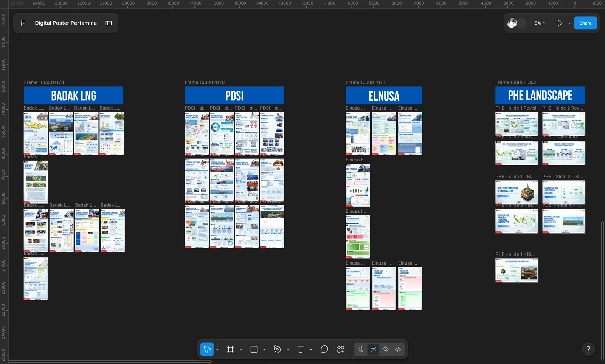Click the Digital Poster Pertamina file name

[x=66, y=23]
